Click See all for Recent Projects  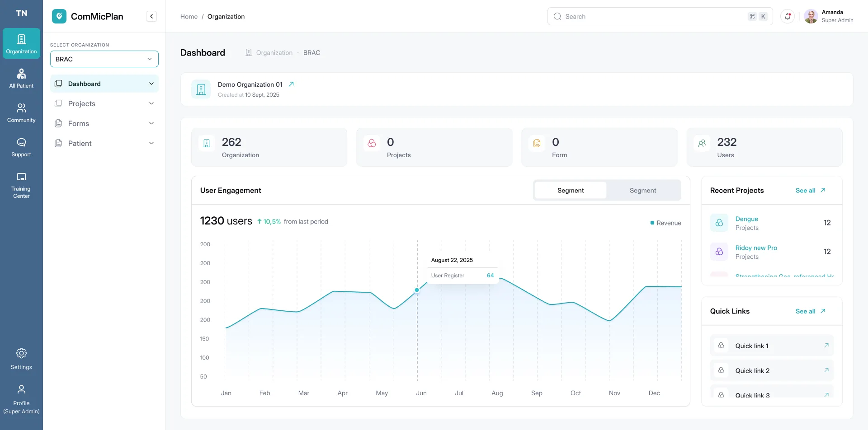[811, 191]
